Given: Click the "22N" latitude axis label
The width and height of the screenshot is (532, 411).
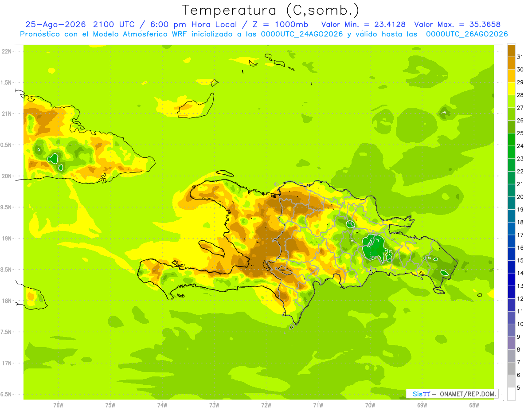Looking at the screenshot, I should [x=7, y=51].
